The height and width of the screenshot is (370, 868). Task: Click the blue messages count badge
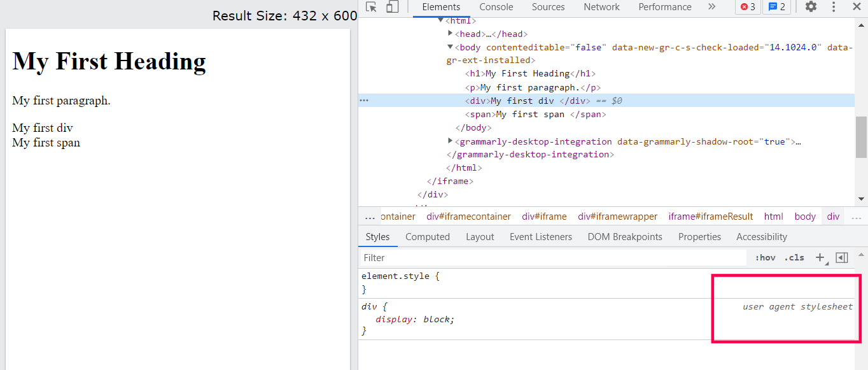point(776,7)
